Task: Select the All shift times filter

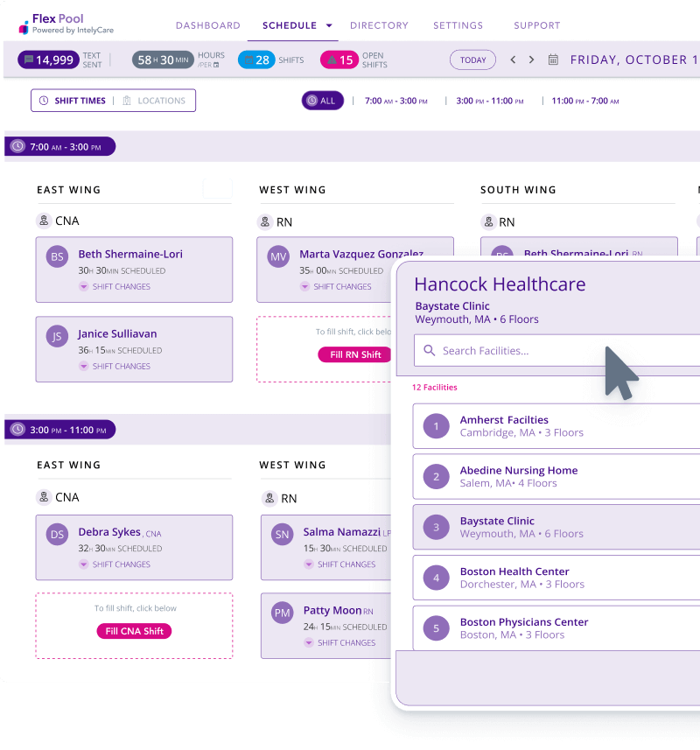Action: [x=322, y=101]
